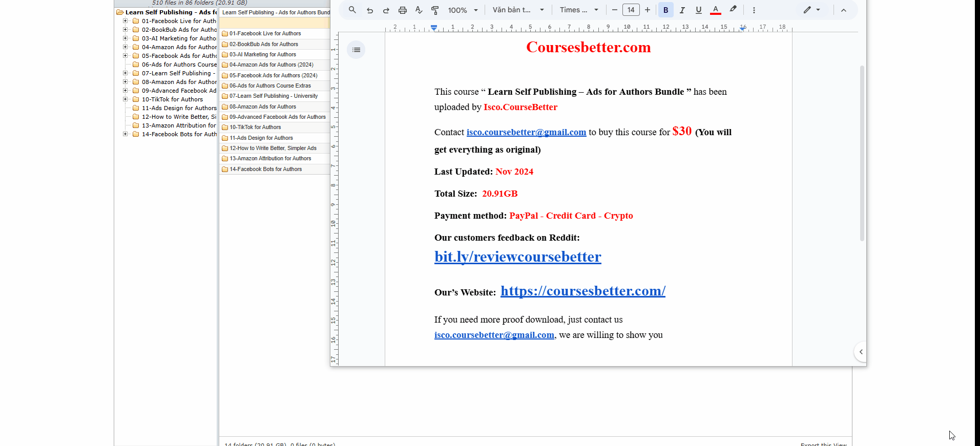Collapse the toolbar with the chevron
The image size is (980, 446).
coord(843,10)
